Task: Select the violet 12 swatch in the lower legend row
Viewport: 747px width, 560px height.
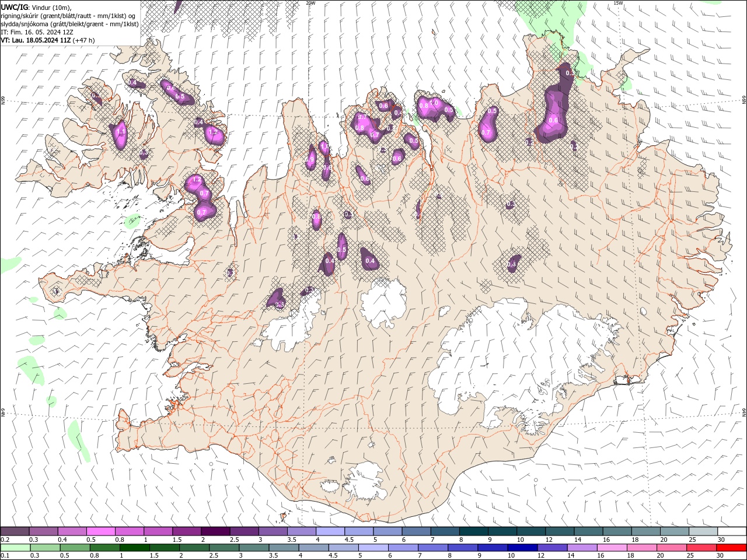Action: pos(551,548)
